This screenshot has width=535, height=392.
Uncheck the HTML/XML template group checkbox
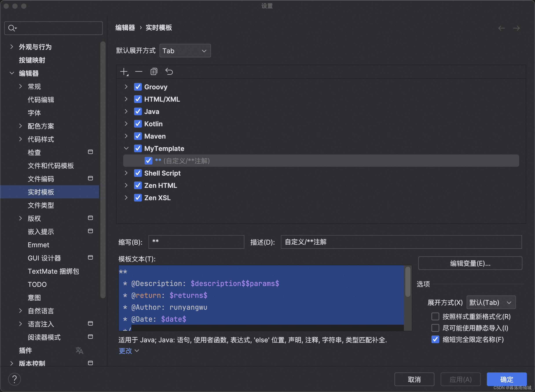[138, 99]
